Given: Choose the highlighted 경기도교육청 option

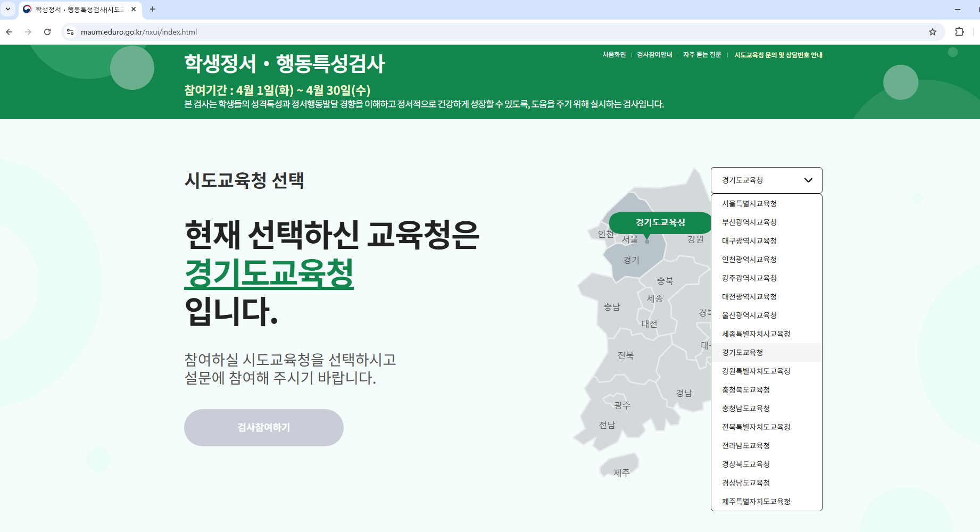Looking at the screenshot, I should point(767,353).
